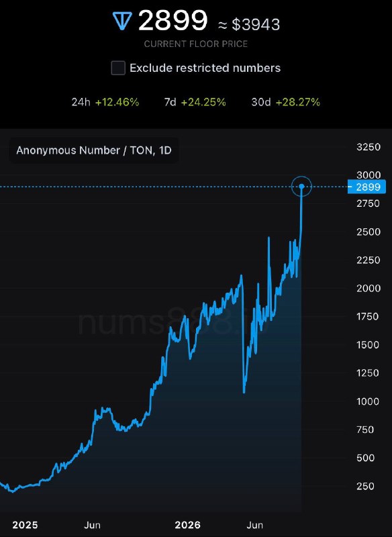Click the blue 2899 price tag on axis
The height and width of the screenshot is (537, 392).
366,187
